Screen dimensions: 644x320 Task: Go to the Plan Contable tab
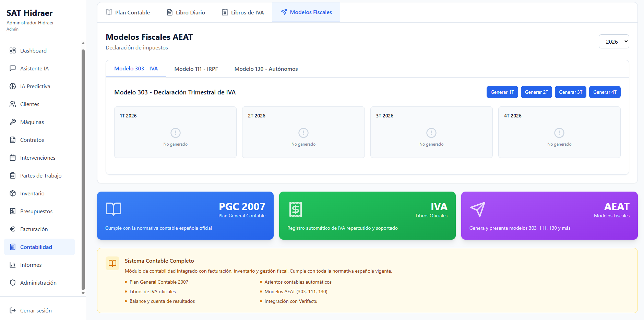[128, 13]
